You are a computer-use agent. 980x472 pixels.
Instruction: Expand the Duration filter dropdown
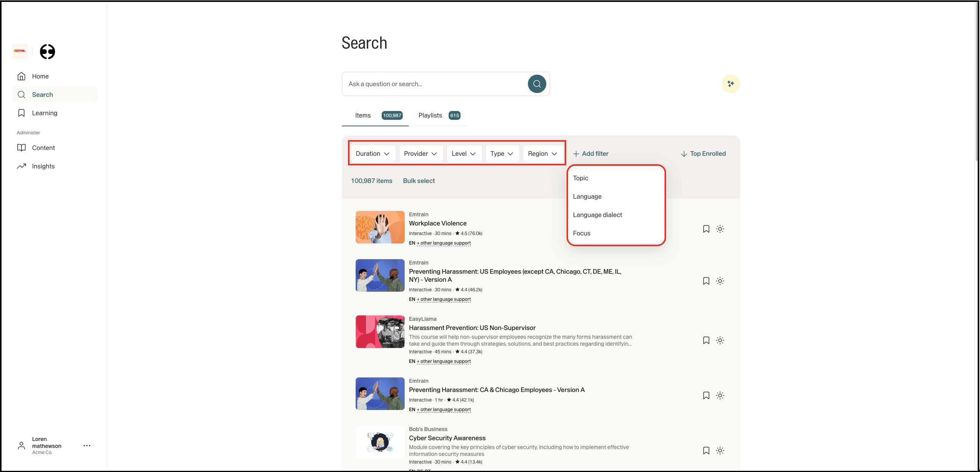click(x=372, y=154)
